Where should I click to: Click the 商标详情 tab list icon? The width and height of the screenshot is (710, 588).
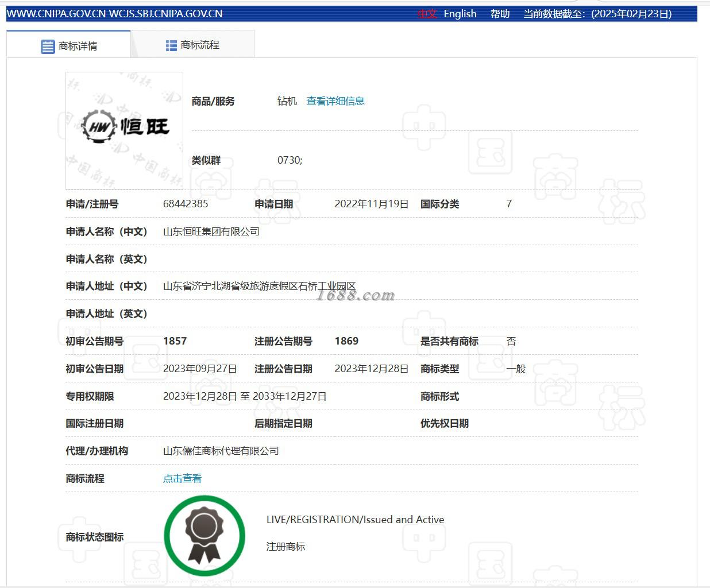[x=48, y=47]
